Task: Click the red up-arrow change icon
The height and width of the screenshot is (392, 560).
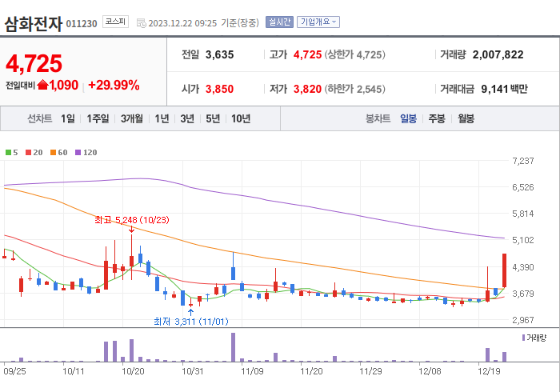Action: [42, 85]
